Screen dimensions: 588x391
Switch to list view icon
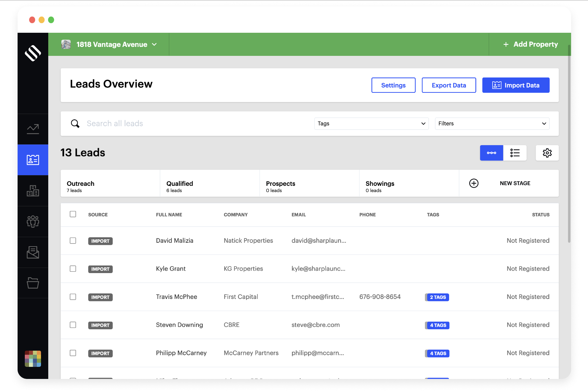tap(515, 153)
